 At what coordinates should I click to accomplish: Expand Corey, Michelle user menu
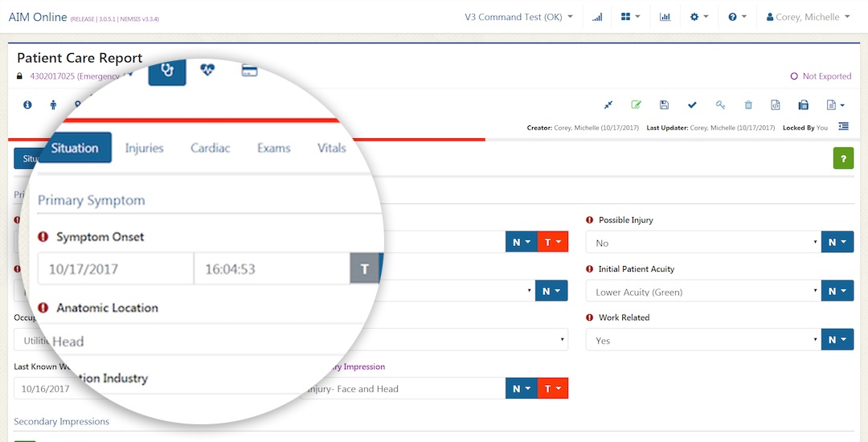pyautogui.click(x=808, y=17)
